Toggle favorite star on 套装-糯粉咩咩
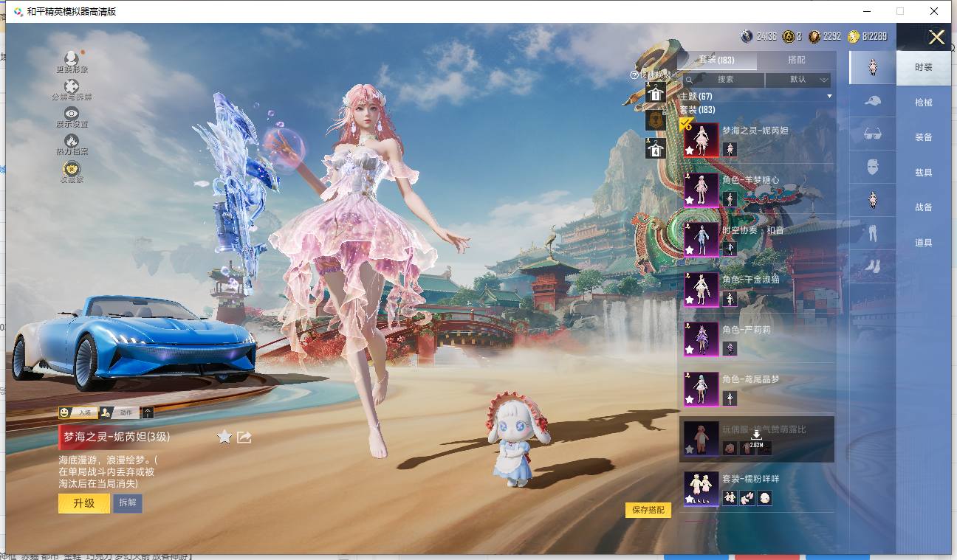This screenshot has height=560, width=957. pyautogui.click(x=690, y=499)
